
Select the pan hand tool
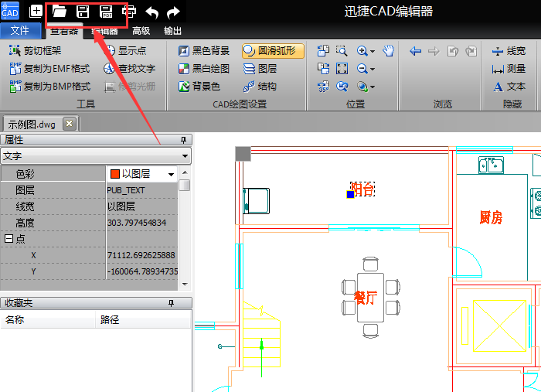click(x=389, y=51)
